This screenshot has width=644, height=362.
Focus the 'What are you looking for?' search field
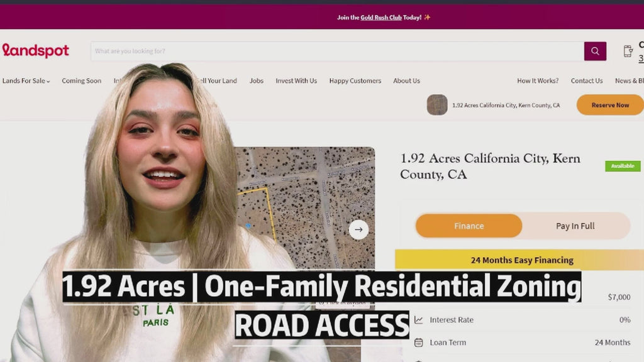point(337,51)
